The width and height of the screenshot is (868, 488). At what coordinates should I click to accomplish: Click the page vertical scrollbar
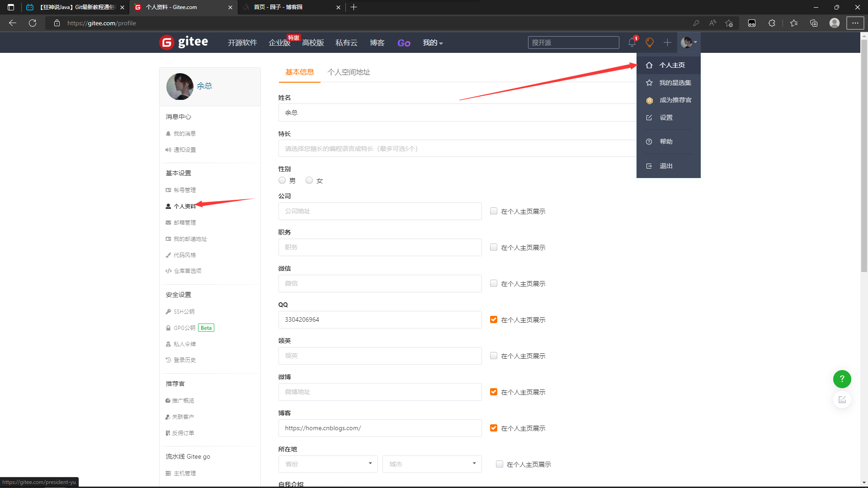864,156
